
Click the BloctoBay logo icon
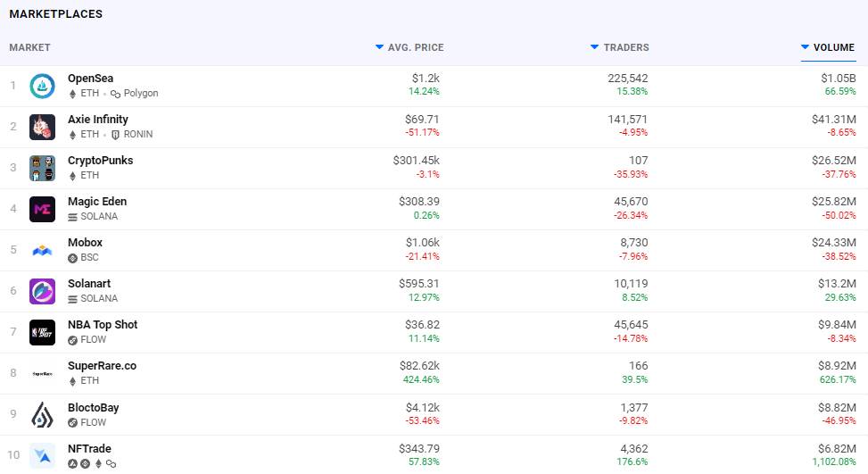pos(42,415)
